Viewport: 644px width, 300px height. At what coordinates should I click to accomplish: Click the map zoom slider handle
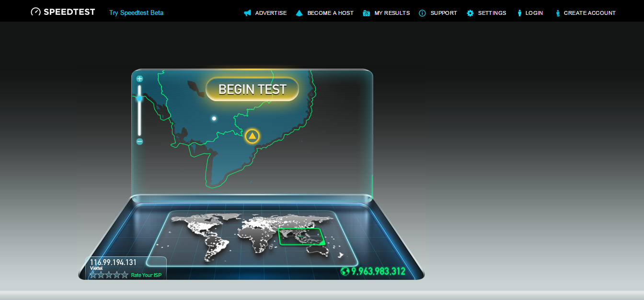coord(139,98)
